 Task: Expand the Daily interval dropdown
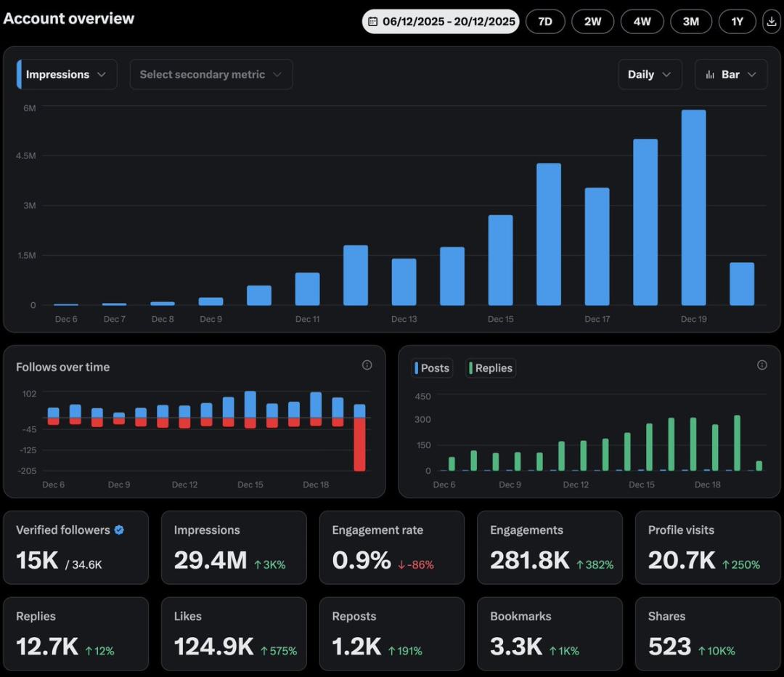tap(649, 75)
